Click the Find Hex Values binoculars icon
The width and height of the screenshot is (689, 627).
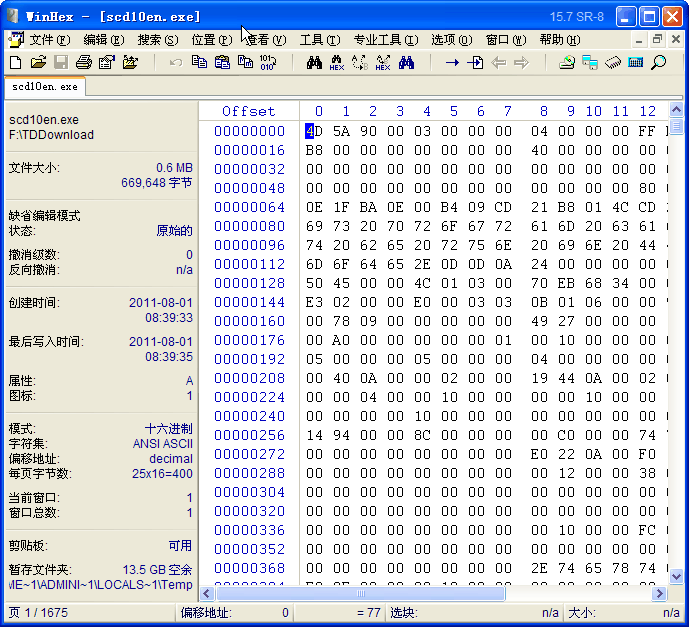point(337,63)
